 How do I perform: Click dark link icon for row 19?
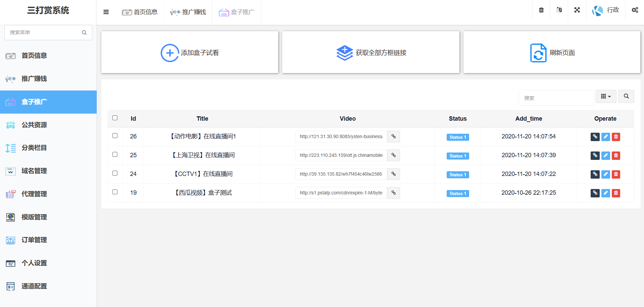[595, 193]
